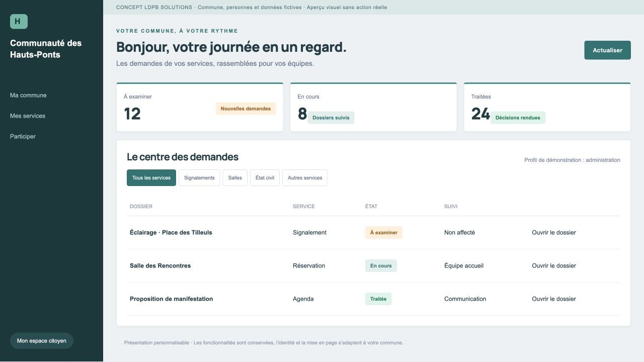
Task: Select the Tous les services filter tab
Action: pos(151,178)
